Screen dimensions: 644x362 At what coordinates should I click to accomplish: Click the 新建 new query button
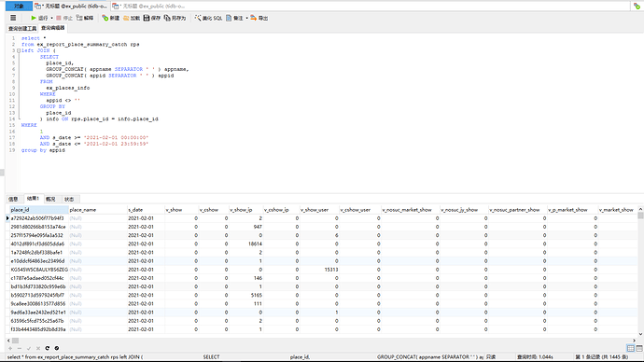click(x=110, y=18)
